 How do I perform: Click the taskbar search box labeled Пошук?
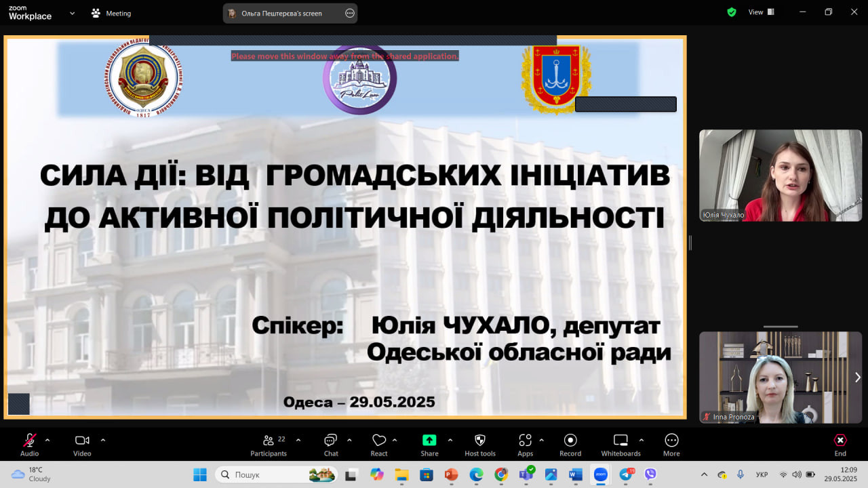pyautogui.click(x=277, y=474)
